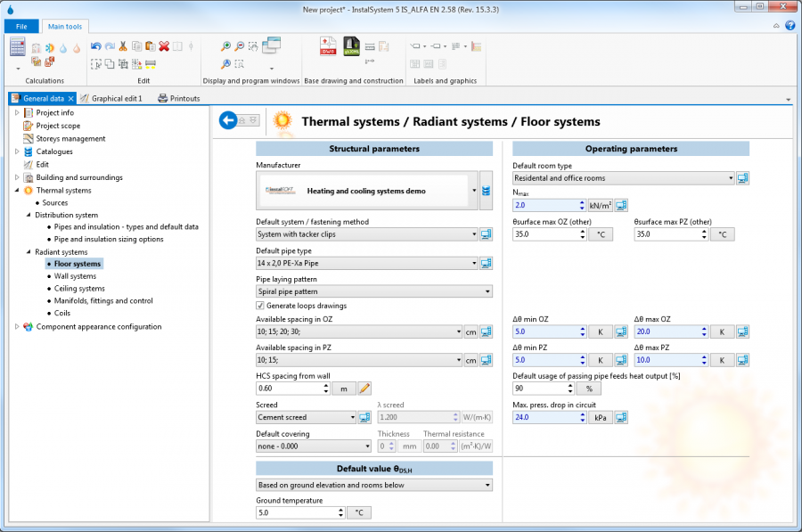Click the blue back arrow button
The width and height of the screenshot is (802, 532).
[x=228, y=120]
